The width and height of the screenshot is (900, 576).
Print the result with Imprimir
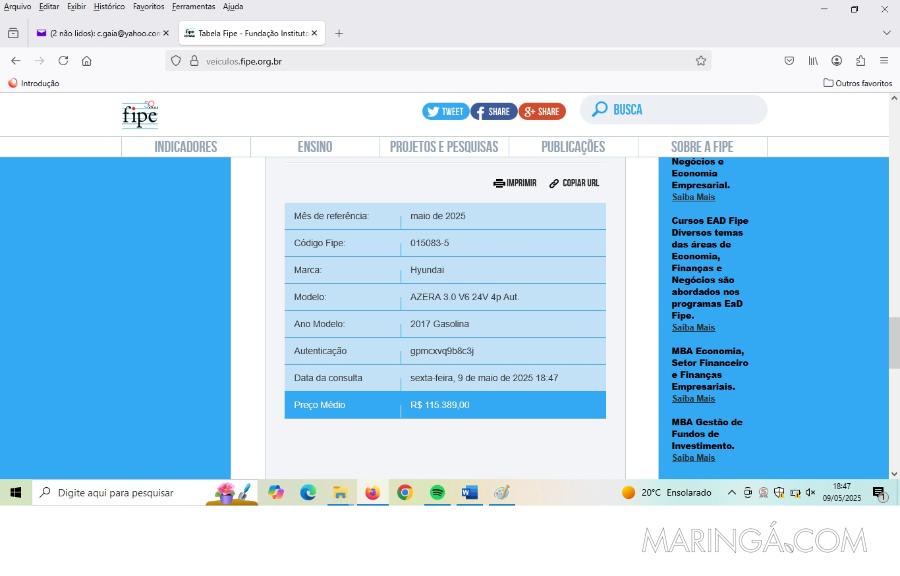514,183
